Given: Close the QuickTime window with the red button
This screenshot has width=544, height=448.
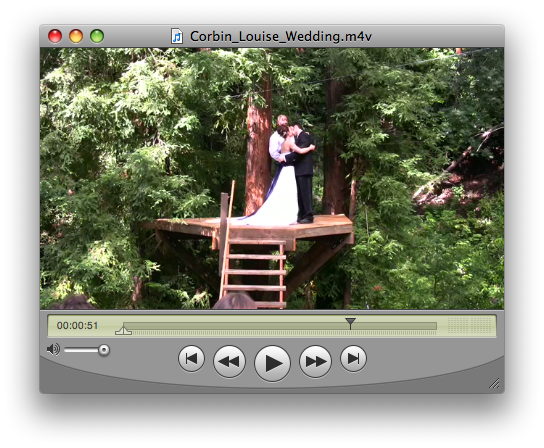Looking at the screenshot, I should coord(55,36).
